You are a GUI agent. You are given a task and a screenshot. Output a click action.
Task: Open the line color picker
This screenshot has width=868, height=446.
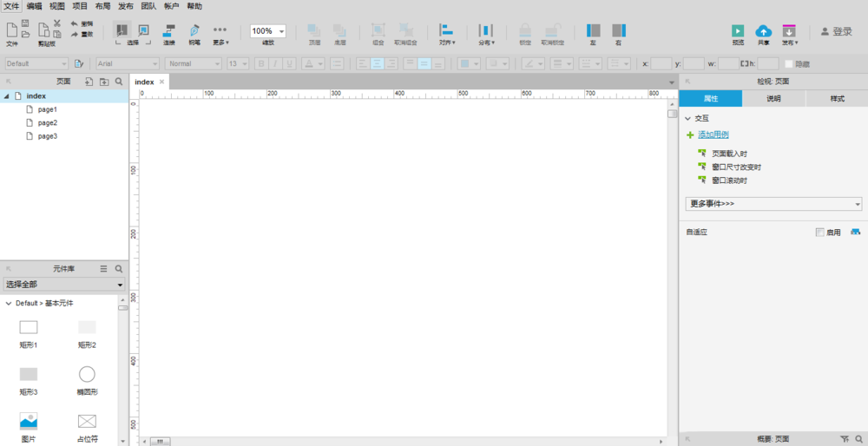click(x=534, y=63)
